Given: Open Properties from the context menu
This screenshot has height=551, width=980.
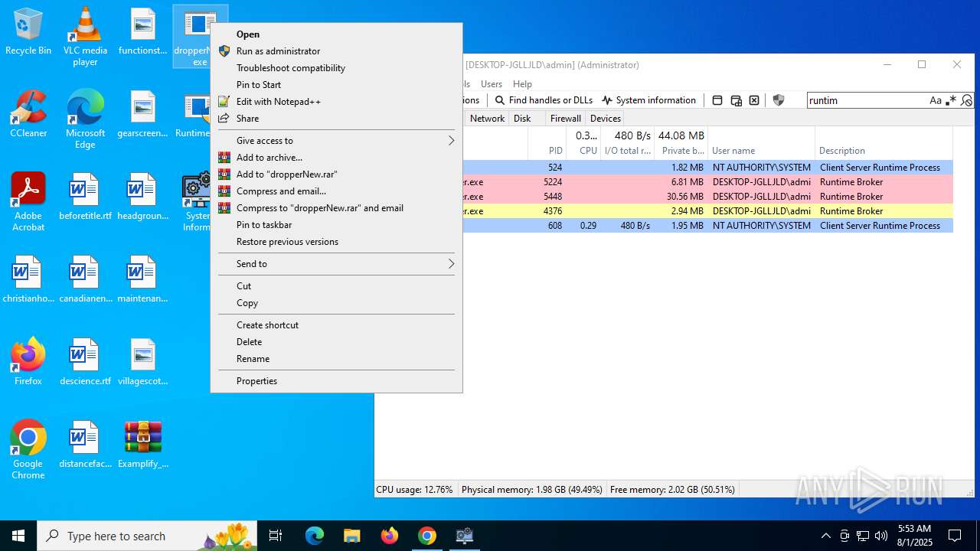Looking at the screenshot, I should click(x=336, y=381).
